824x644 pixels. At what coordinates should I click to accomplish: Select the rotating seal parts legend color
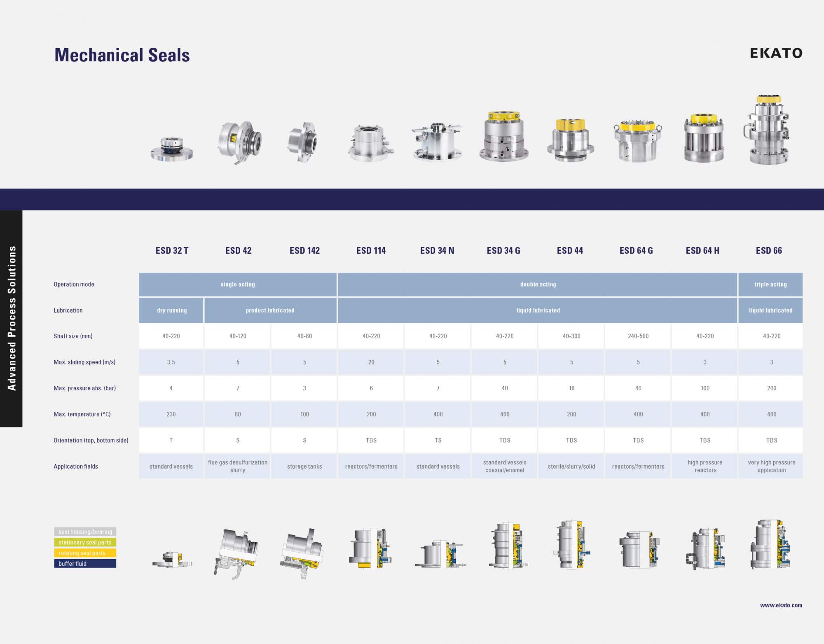coord(85,553)
